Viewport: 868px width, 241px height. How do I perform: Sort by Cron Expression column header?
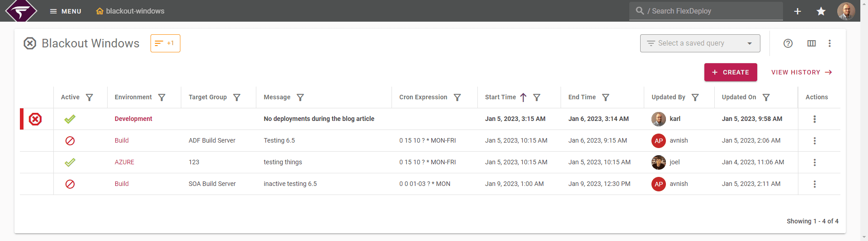(423, 97)
